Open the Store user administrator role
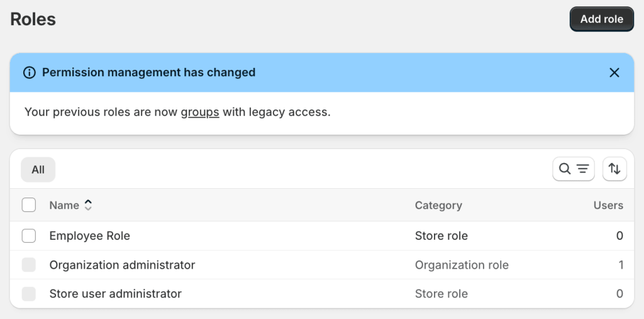This screenshot has width=644, height=319. [115, 294]
